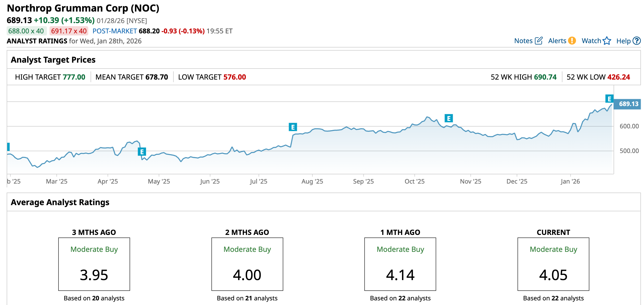Select the 3 MTHS AGO rating box
The height and width of the screenshot is (305, 644).
94,264
